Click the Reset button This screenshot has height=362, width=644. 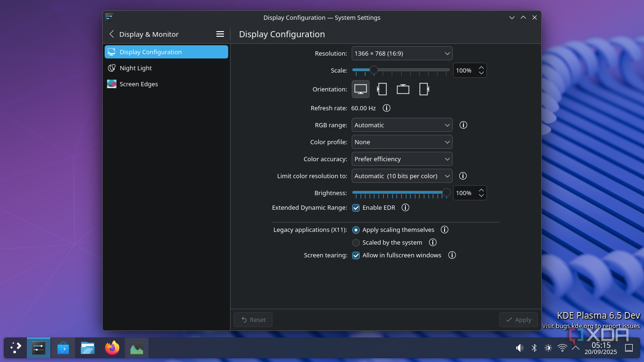253,320
